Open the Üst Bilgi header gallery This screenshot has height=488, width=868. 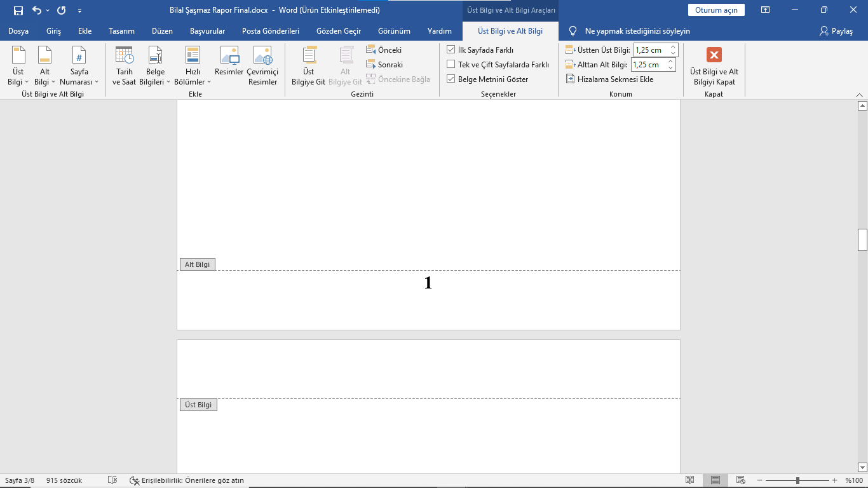click(x=18, y=66)
